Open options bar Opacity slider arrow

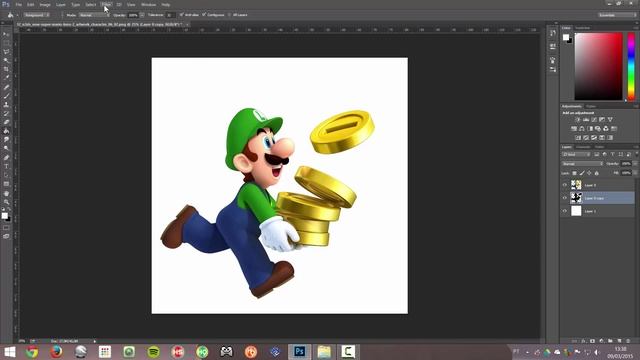pos(142,15)
